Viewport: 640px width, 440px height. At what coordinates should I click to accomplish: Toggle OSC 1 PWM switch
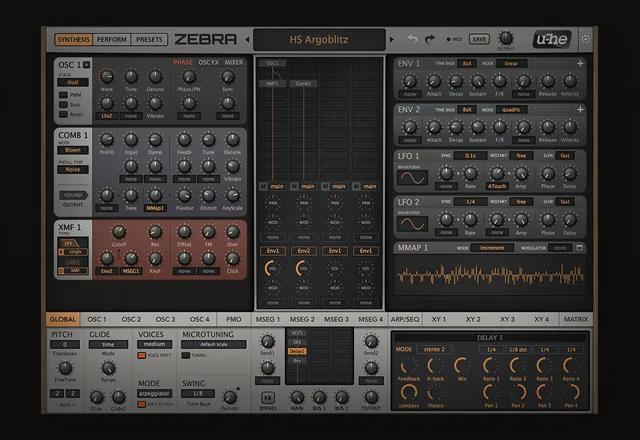pos(63,95)
